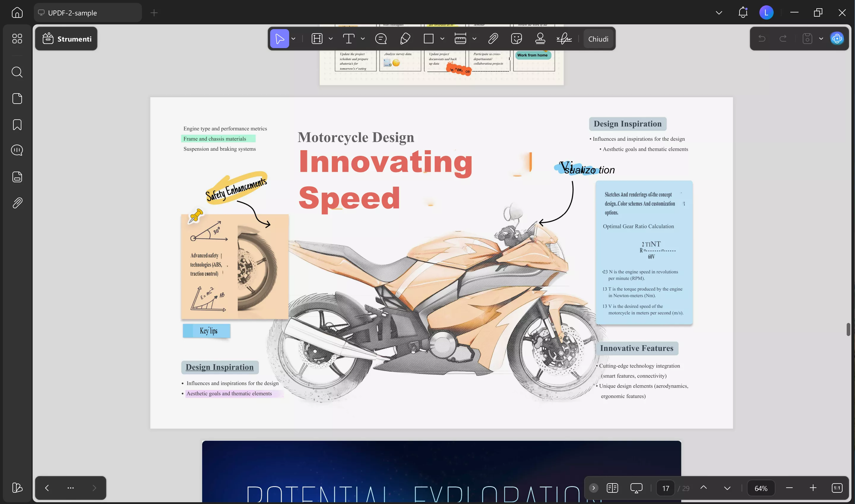Toggle actual size with the 1:1 button

837,488
